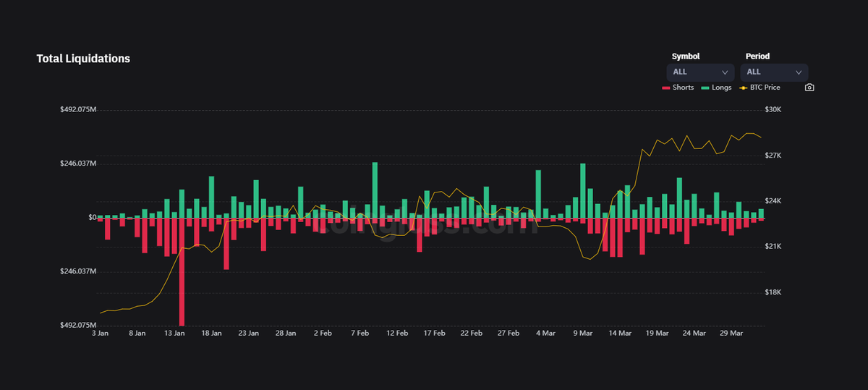
Task: Open the Period ALL dropdown
Action: click(x=774, y=72)
